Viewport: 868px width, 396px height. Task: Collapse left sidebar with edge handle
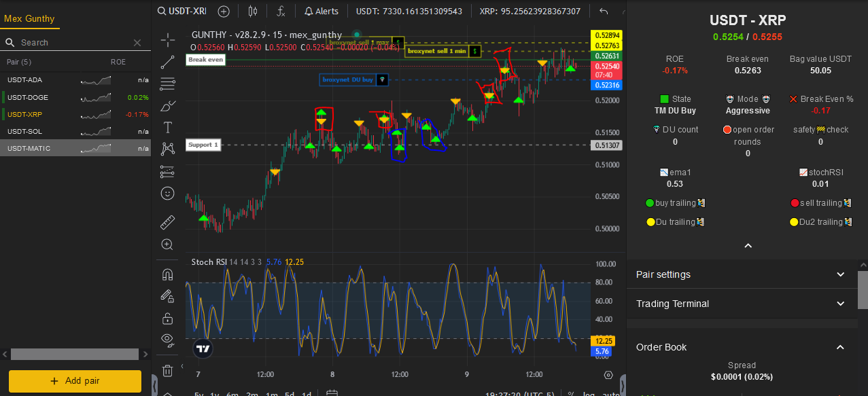[x=154, y=386]
